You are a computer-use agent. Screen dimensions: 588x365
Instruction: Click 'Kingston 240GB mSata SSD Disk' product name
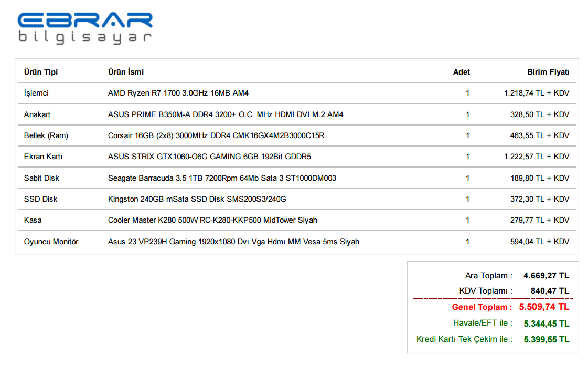[x=197, y=199]
